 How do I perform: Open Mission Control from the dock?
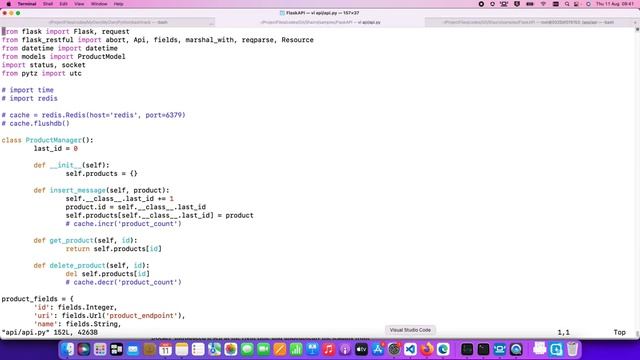click(116, 349)
